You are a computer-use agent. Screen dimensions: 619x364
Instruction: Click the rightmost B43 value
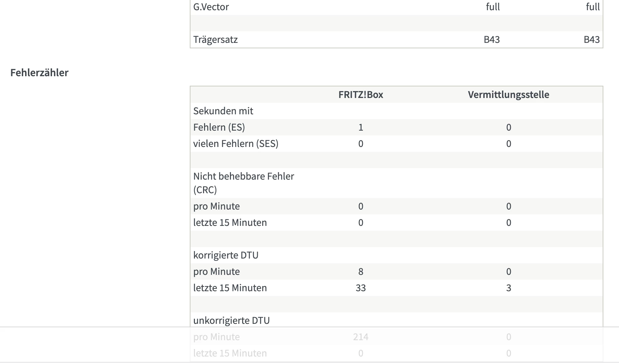point(591,39)
